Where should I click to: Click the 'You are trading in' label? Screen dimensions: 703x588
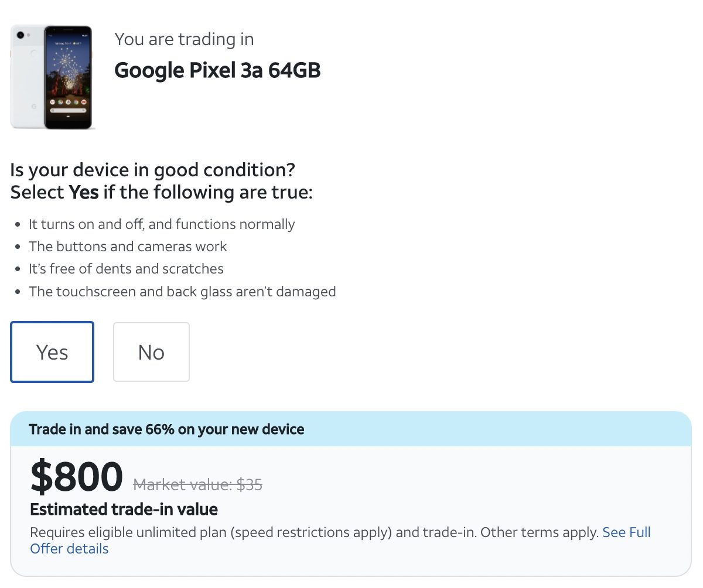coord(184,39)
